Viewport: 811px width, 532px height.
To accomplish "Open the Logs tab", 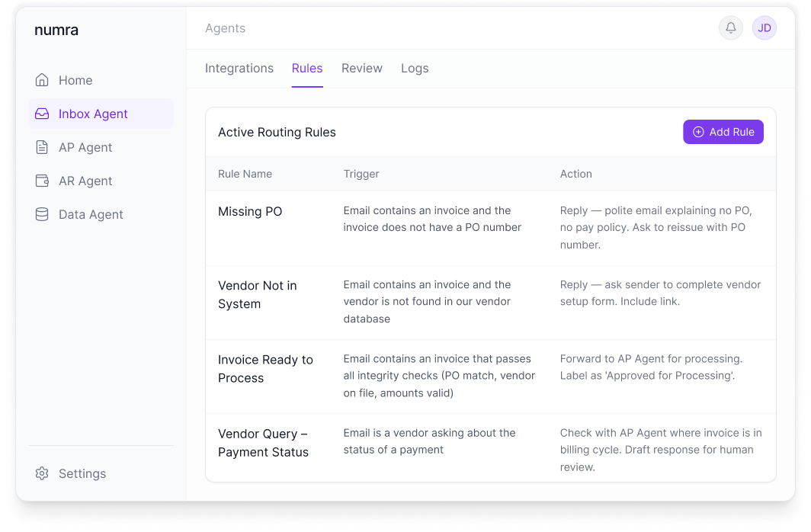I will (415, 68).
